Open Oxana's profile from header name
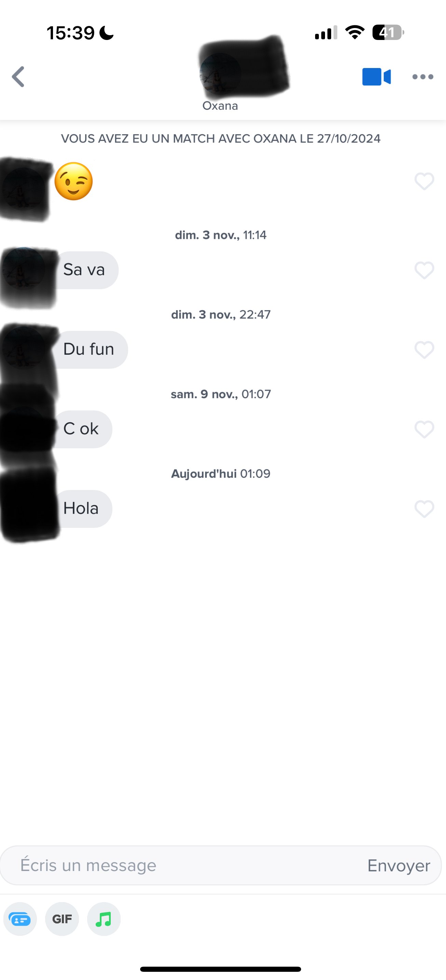 click(220, 106)
